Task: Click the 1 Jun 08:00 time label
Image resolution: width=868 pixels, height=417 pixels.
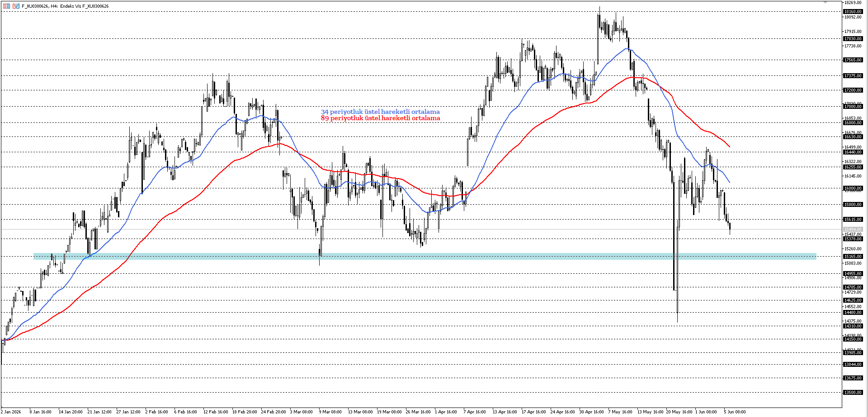Action: 706,412
